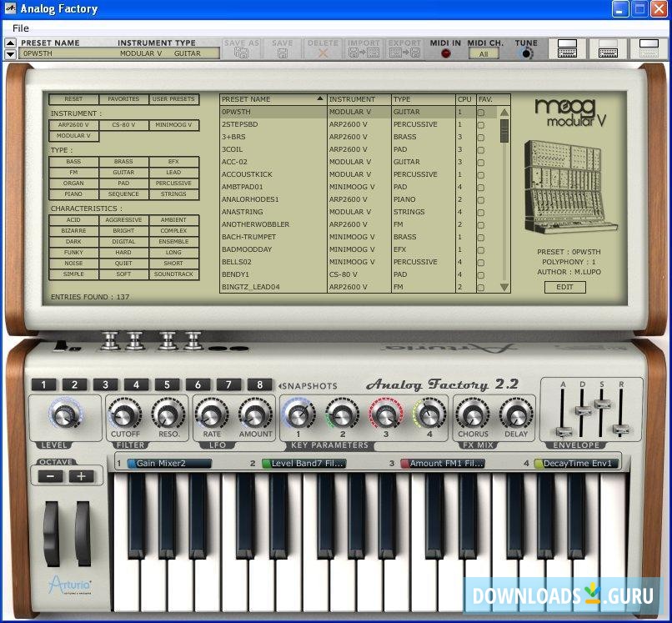Filter presets by Guitar type
The image size is (672, 623).
(123, 173)
